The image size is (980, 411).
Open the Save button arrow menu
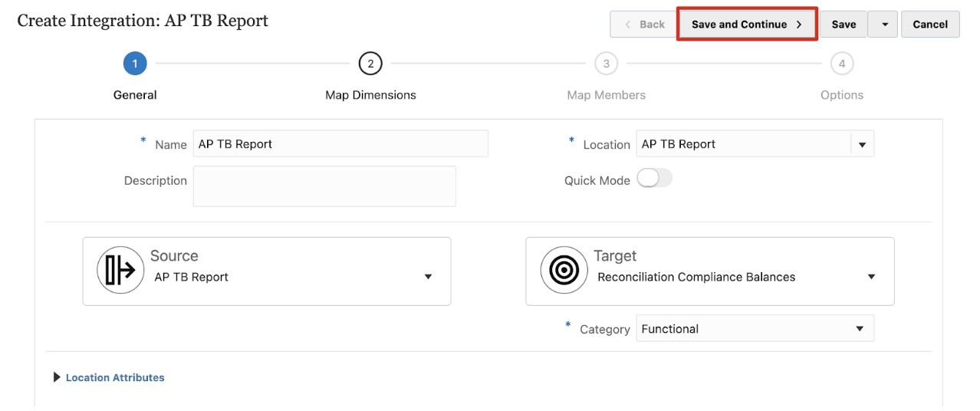pos(884,25)
